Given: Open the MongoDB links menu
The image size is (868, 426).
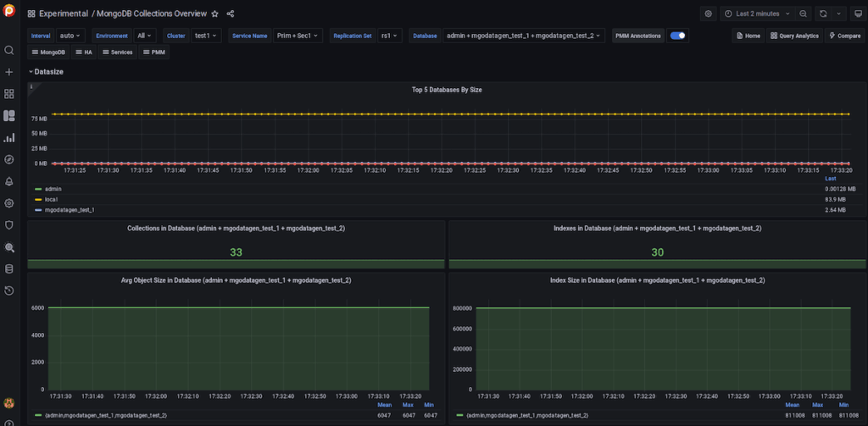Looking at the screenshot, I should point(47,52).
